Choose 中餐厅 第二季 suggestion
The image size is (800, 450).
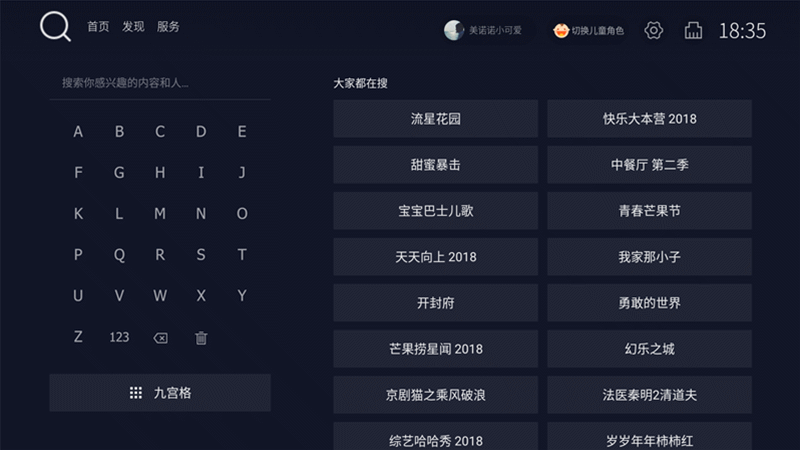(x=649, y=165)
